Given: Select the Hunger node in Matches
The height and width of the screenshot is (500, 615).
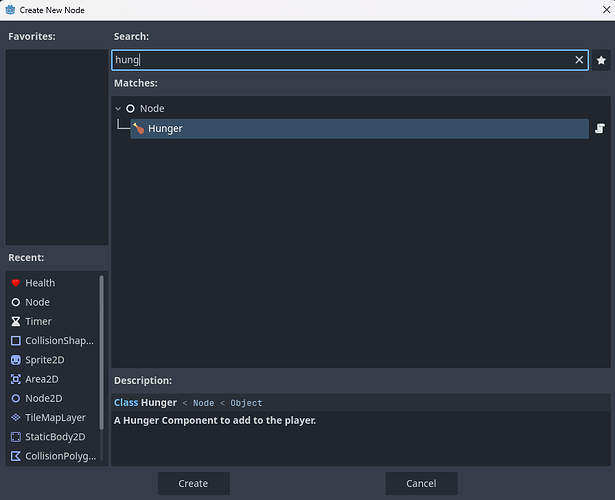Looking at the screenshot, I should pyautogui.click(x=165, y=129).
